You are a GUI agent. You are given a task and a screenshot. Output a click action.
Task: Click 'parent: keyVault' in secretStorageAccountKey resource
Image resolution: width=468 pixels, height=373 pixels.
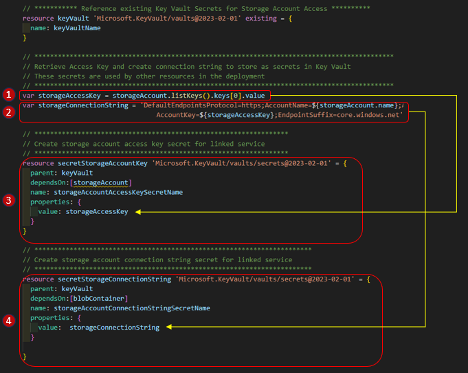(x=62, y=173)
